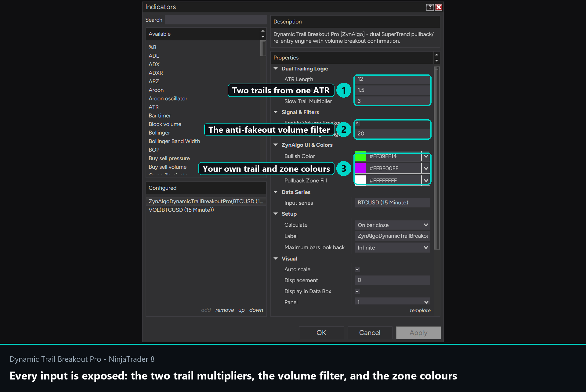Open the help question mark icon
Image resolution: width=586 pixels, height=392 pixels.
(430, 7)
